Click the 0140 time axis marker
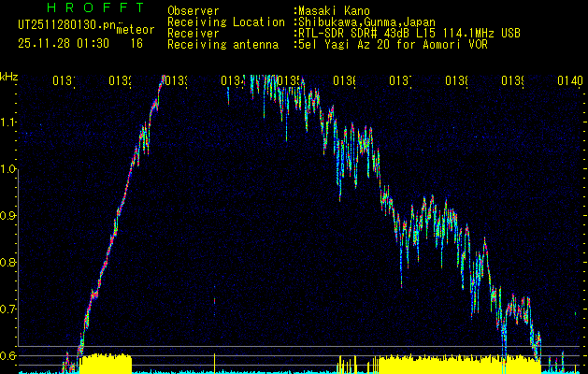Screen dimensions: 588x374 [x=570, y=81]
